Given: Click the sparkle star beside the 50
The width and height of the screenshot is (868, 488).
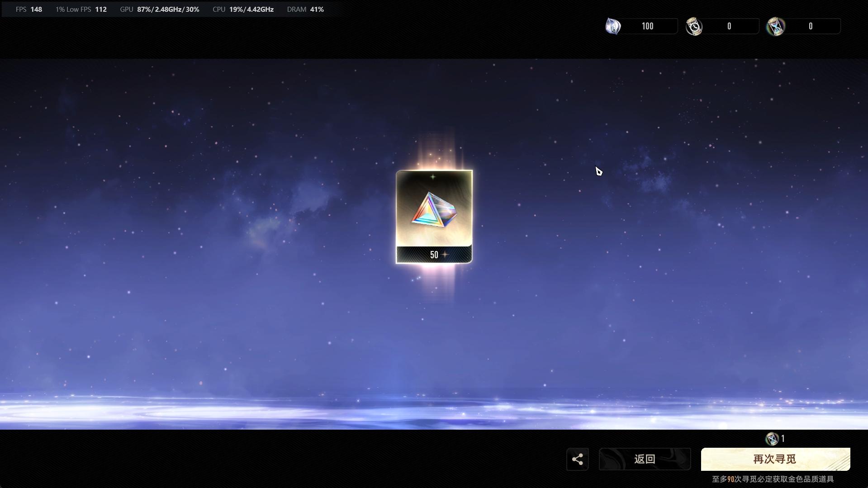Looking at the screenshot, I should tap(445, 255).
